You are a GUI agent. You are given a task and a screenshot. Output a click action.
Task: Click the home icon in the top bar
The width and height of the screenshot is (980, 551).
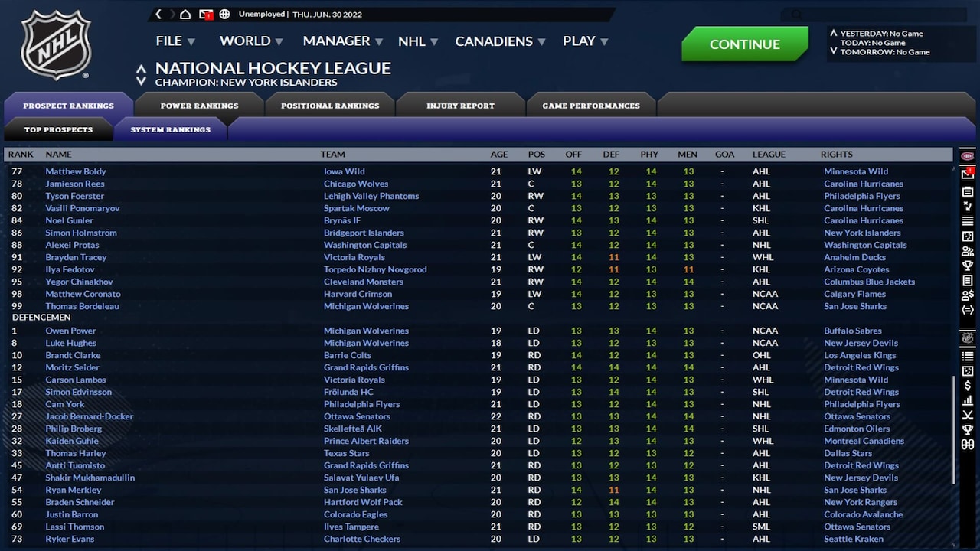185,14
